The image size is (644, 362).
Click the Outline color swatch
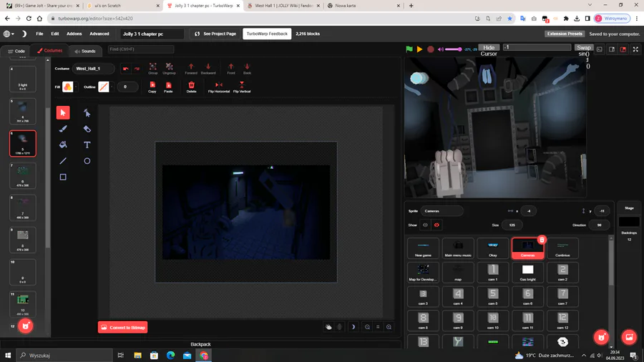104,87
